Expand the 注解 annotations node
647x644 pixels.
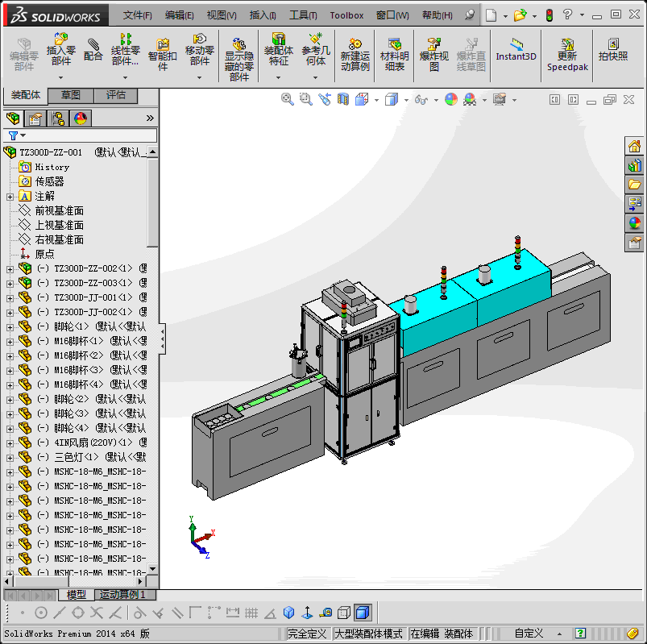click(10, 197)
